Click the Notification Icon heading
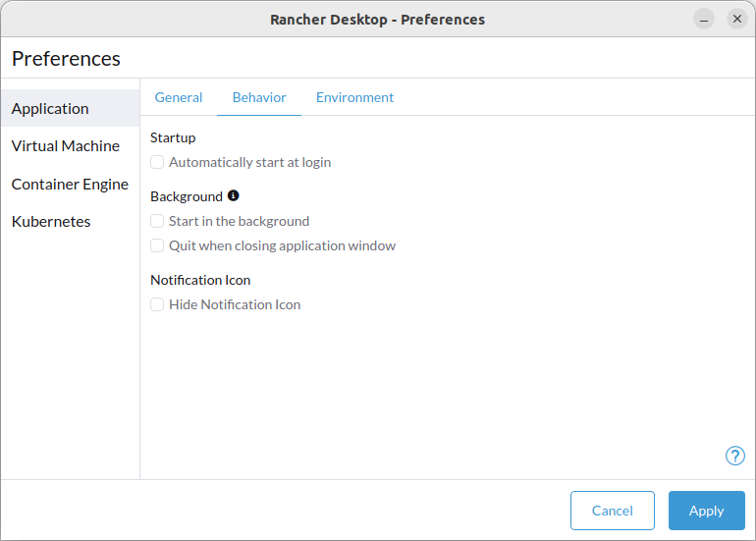The image size is (756, 541). pos(200,280)
